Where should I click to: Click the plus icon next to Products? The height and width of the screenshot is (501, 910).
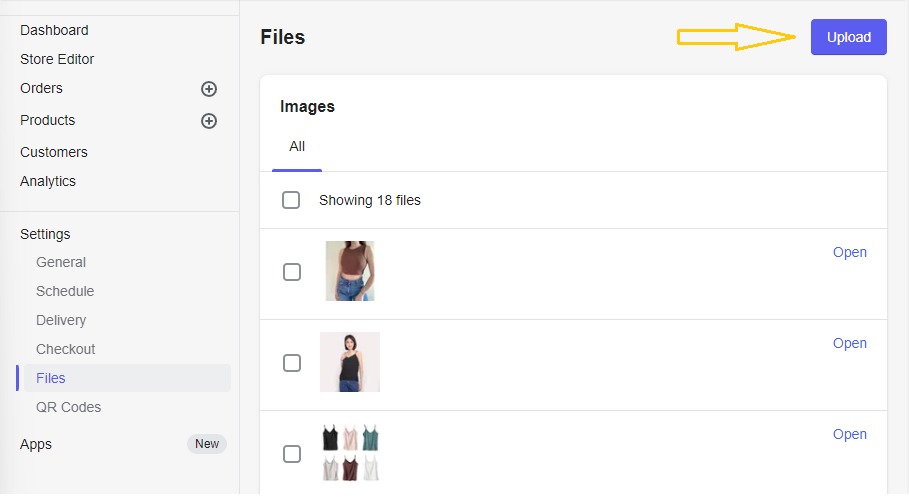pyautogui.click(x=209, y=121)
